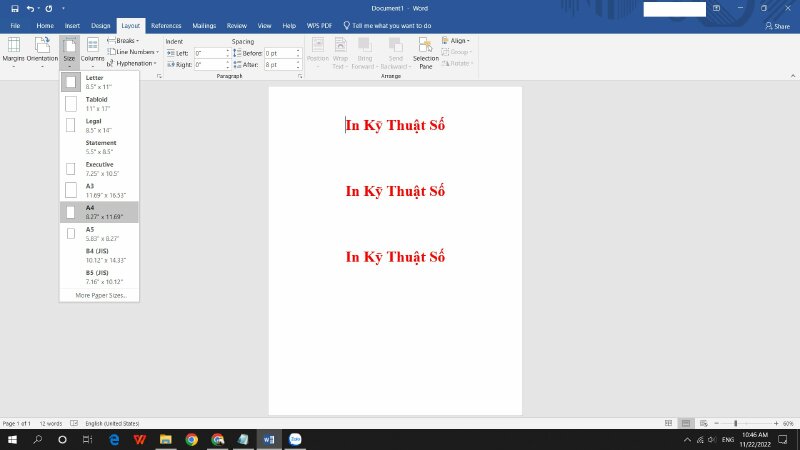
Task: Launch Google Chrome from the taskbar
Action: pos(191,439)
